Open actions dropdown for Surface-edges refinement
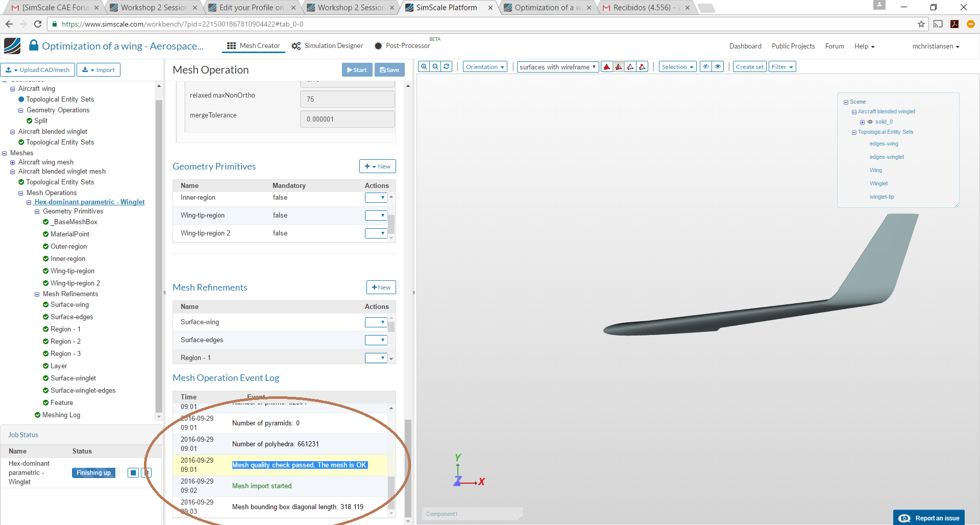The height and width of the screenshot is (525, 980). (376, 340)
